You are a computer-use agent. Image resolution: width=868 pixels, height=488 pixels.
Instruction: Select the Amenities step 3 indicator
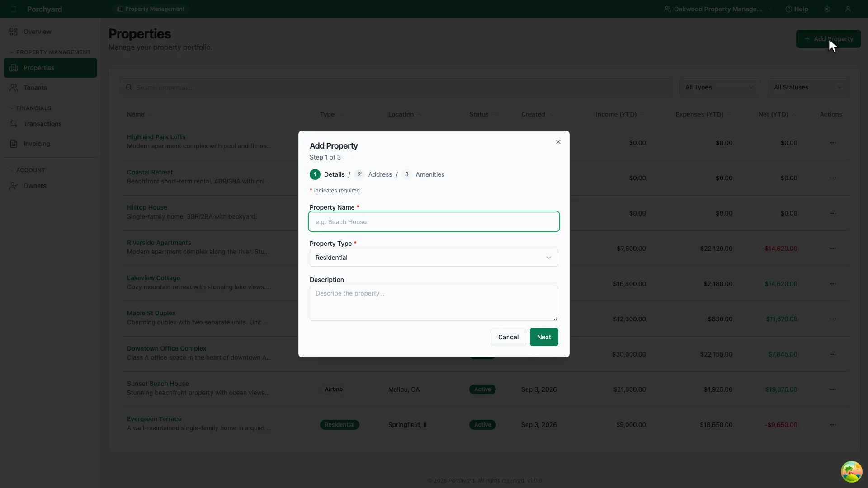coord(423,174)
